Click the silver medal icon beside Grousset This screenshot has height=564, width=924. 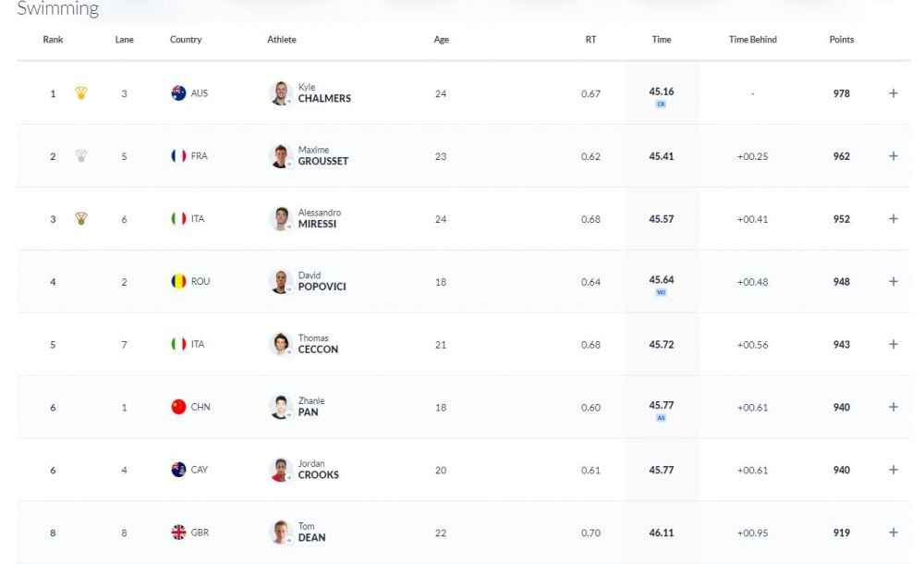[81, 155]
